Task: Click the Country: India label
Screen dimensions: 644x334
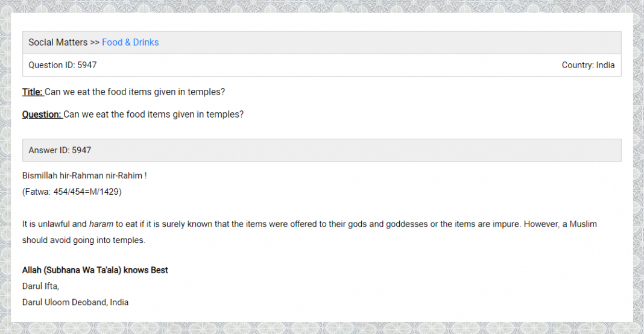Action: [588, 65]
